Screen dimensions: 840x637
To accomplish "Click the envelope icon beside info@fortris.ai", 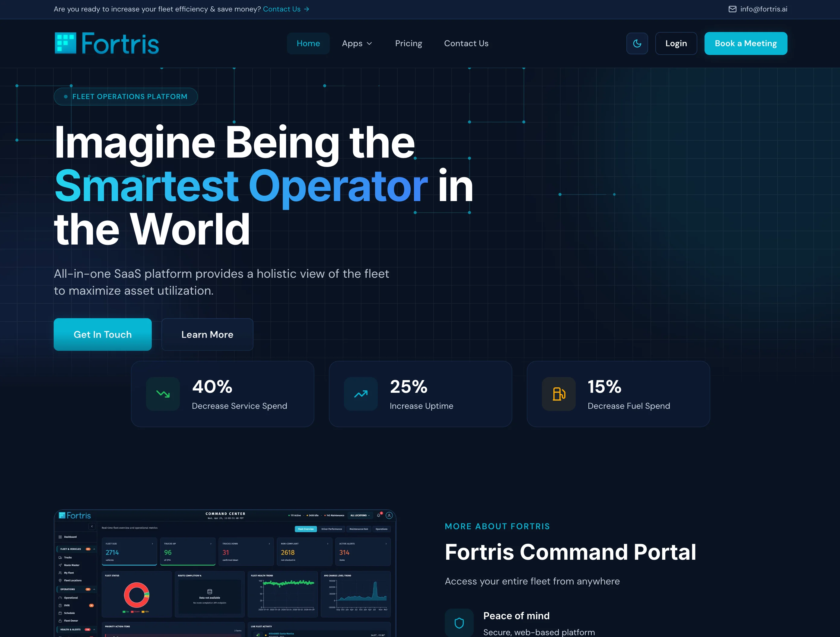I will [x=732, y=9].
